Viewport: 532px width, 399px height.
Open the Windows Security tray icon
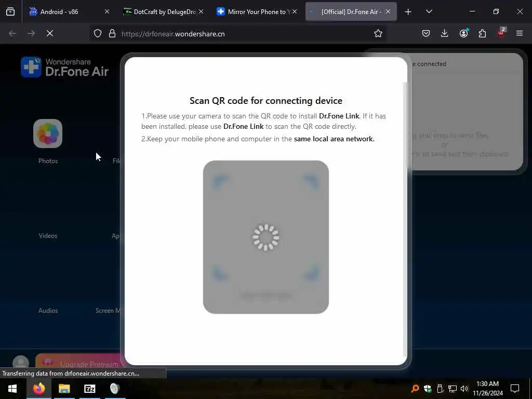[x=428, y=389]
